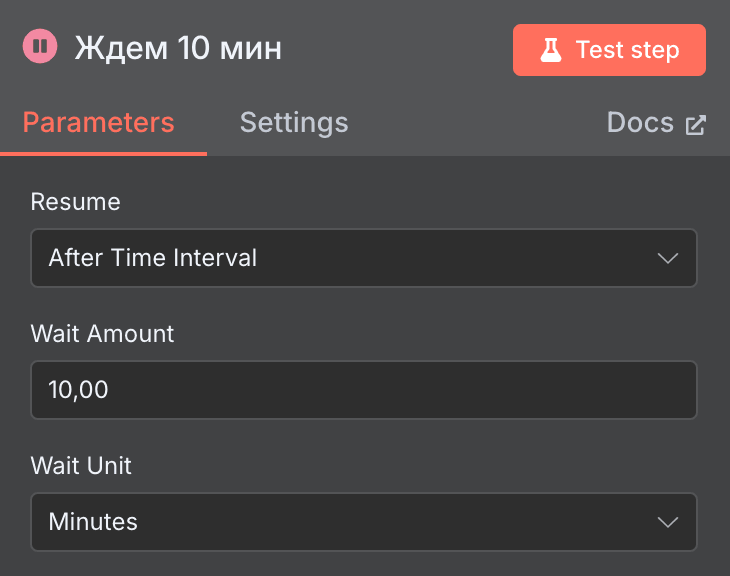
Task: Click empty right end of Wait Amount field
Action: pyautogui.click(x=600, y=390)
